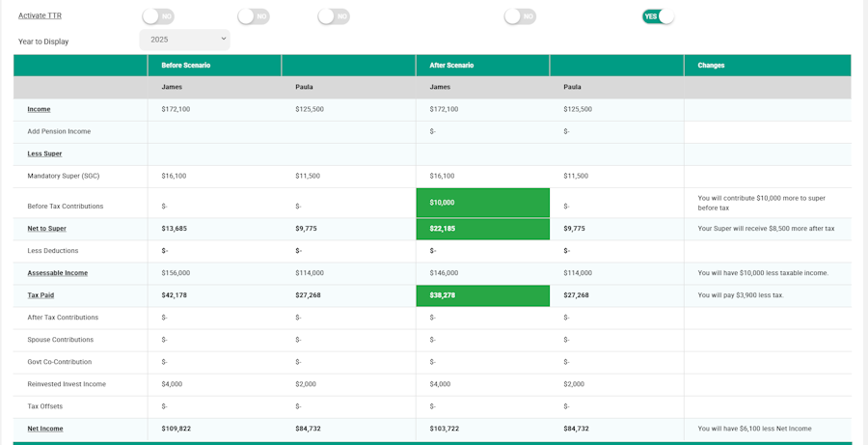Enable the NO toggle nearest the Activate TTR label

[158, 16]
